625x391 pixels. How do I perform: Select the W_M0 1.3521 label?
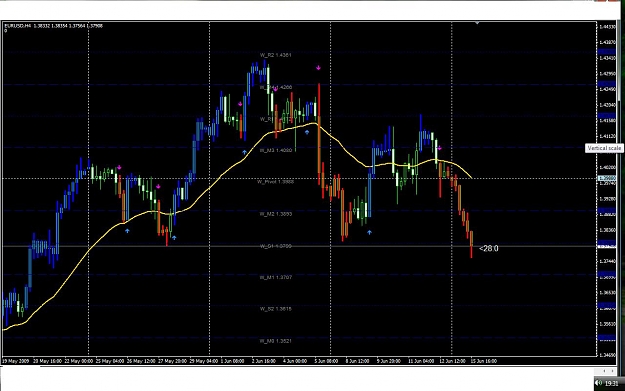(275, 341)
